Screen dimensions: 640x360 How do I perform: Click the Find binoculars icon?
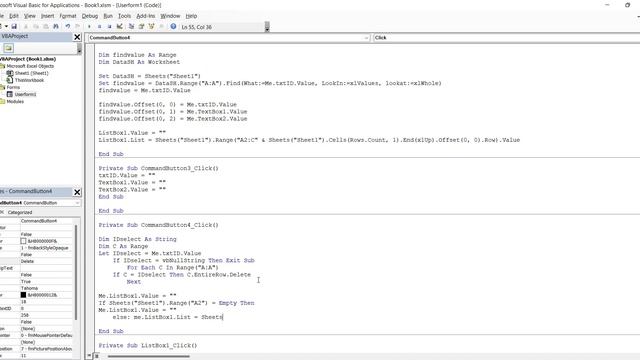56,27
